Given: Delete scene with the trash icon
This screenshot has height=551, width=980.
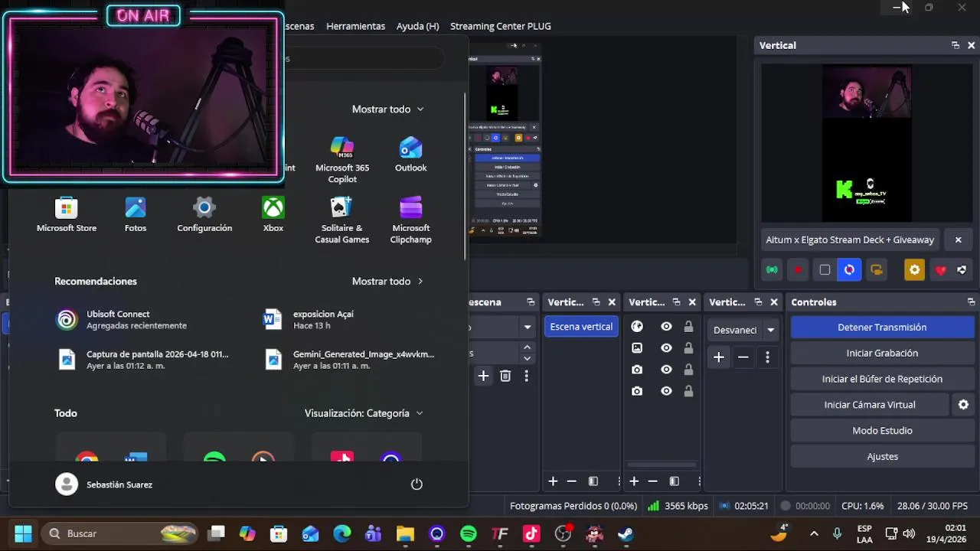Looking at the screenshot, I should point(505,376).
